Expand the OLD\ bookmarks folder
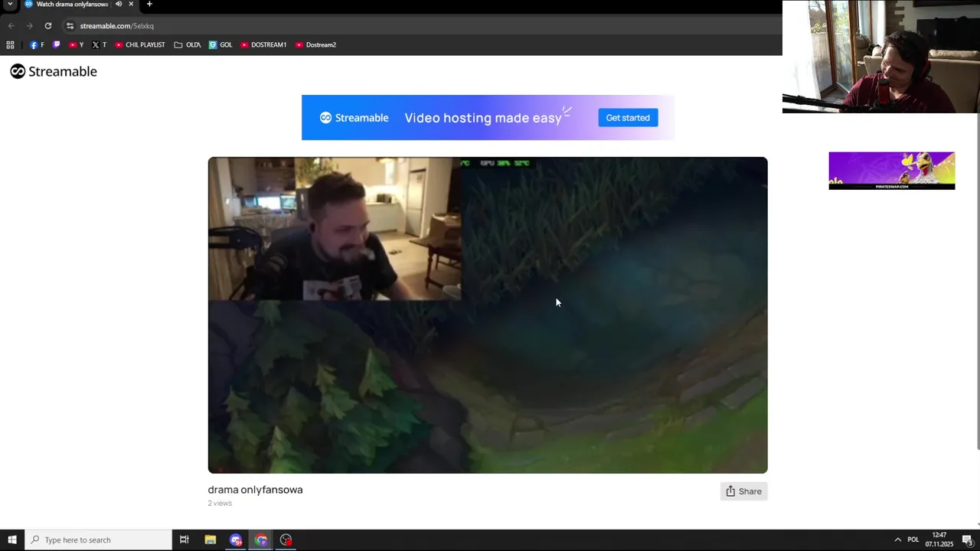 pyautogui.click(x=188, y=45)
